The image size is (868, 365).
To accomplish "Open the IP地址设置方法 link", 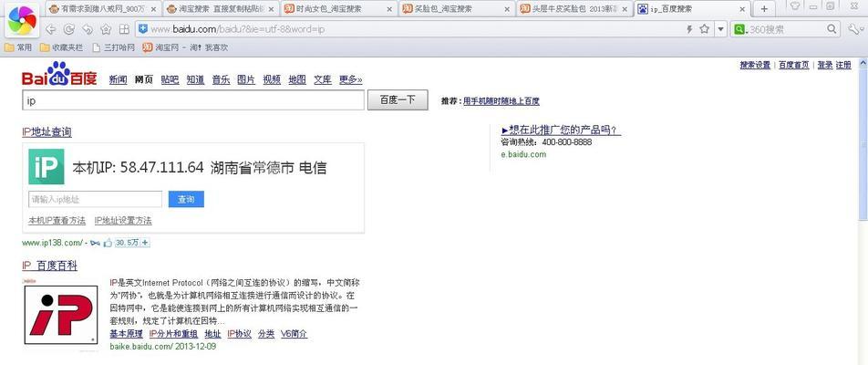I will click(123, 221).
